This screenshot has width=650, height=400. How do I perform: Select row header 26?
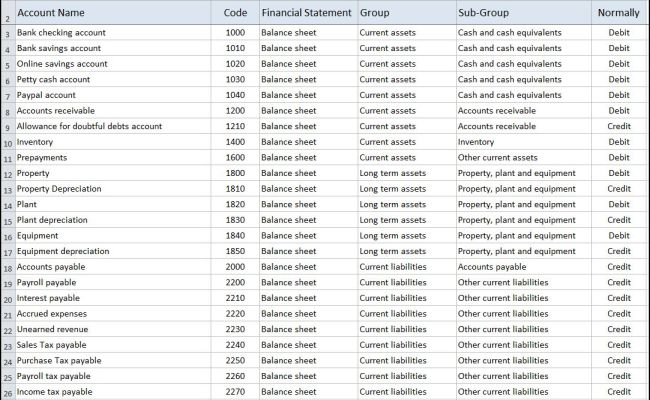tap(7, 392)
